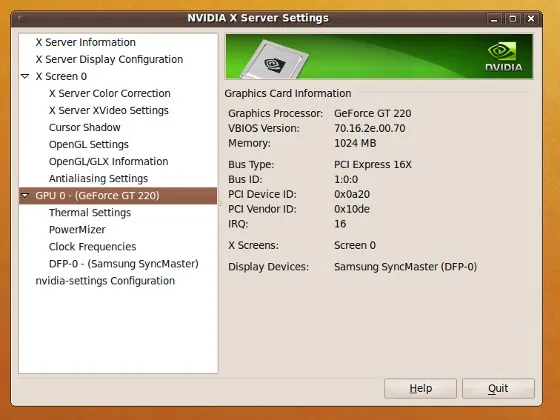Open Cursor Shadow settings
Viewport: 560px width, 420px height.
pyautogui.click(x=84, y=128)
